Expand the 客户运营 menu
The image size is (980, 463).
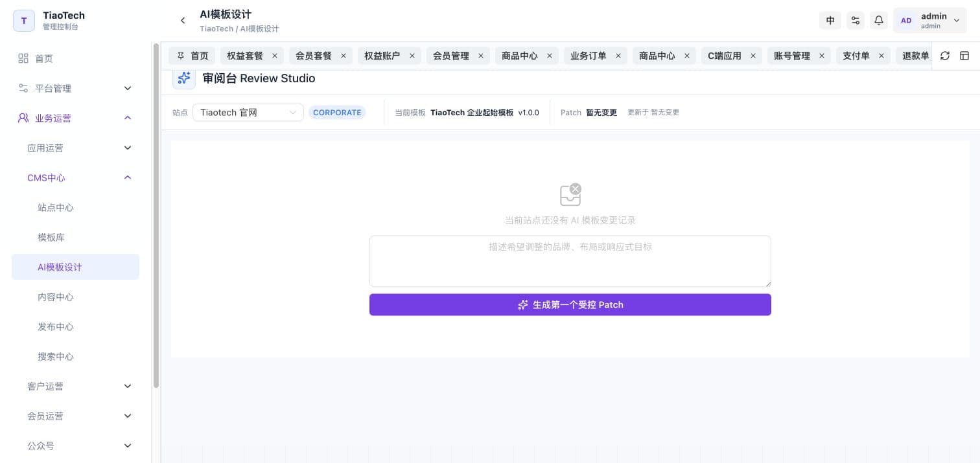pyautogui.click(x=75, y=386)
